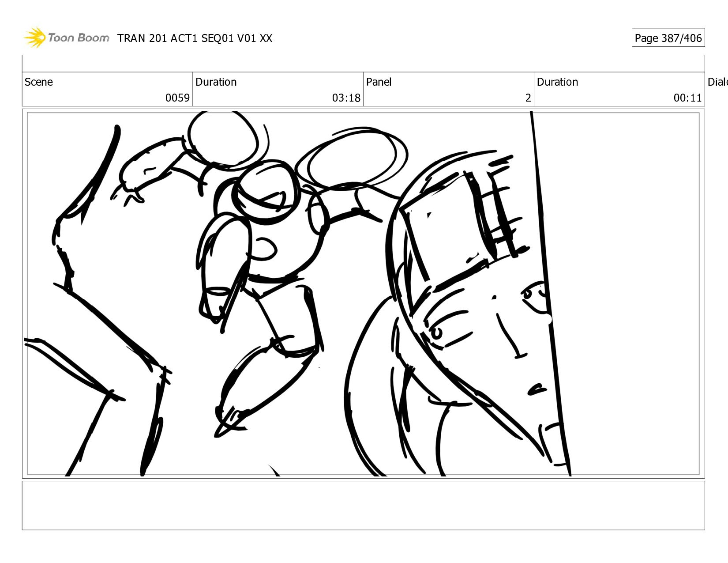Click the storyboard sketch panel
Viewport: 728px width, 563px height.
tap(363, 294)
